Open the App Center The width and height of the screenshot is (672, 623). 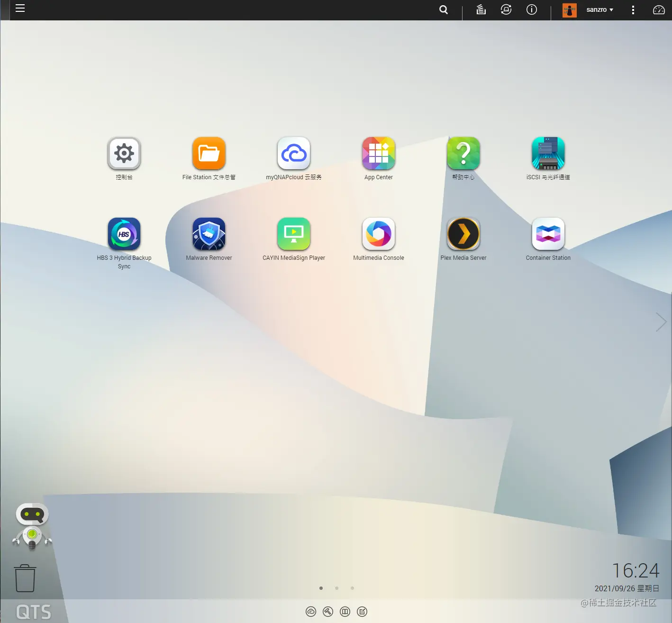pos(378,153)
